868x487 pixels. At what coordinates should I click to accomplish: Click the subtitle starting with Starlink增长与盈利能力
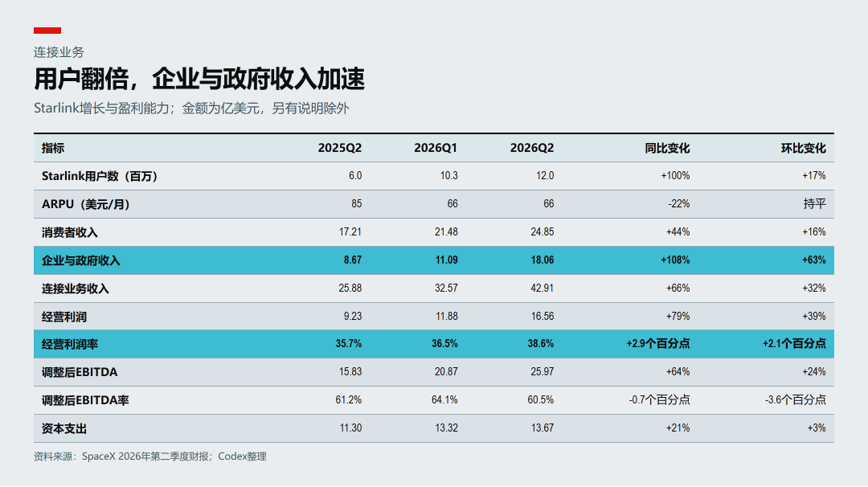coord(191,108)
